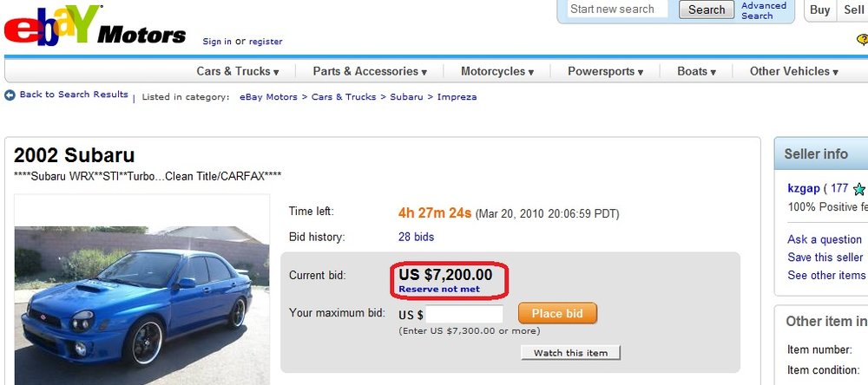
Task: Open the Impreza breadcrumb link
Action: tap(457, 97)
